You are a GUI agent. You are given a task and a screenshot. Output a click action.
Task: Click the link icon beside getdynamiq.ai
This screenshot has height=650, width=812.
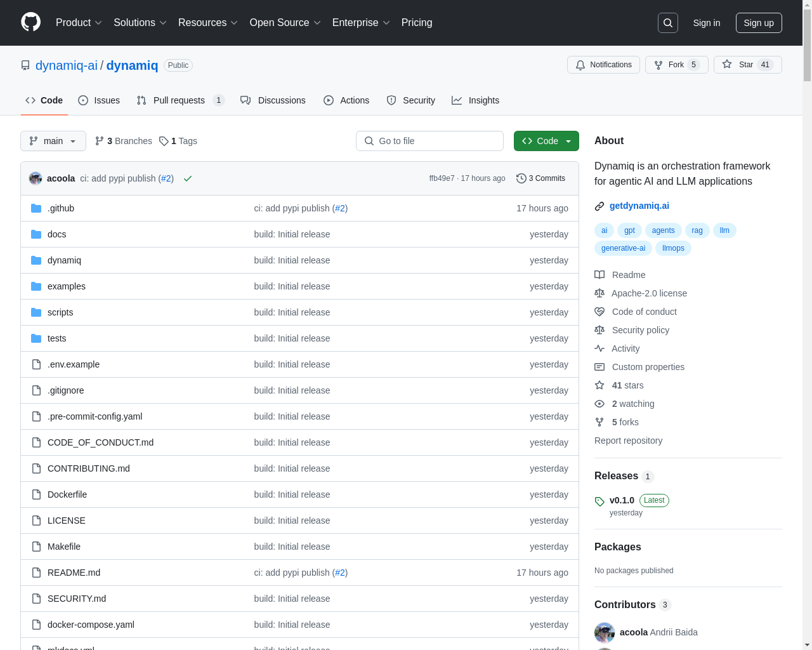coord(599,206)
